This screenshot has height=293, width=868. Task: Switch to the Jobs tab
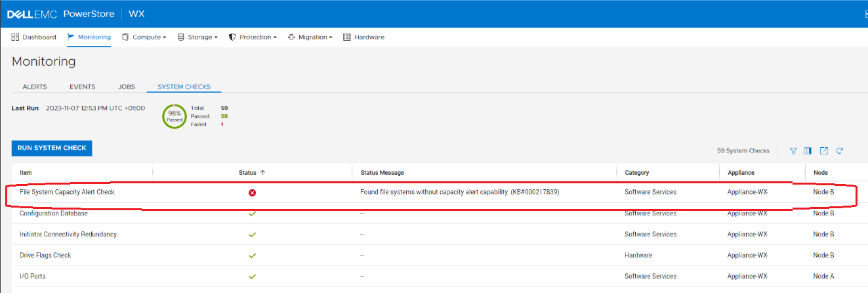(x=127, y=87)
